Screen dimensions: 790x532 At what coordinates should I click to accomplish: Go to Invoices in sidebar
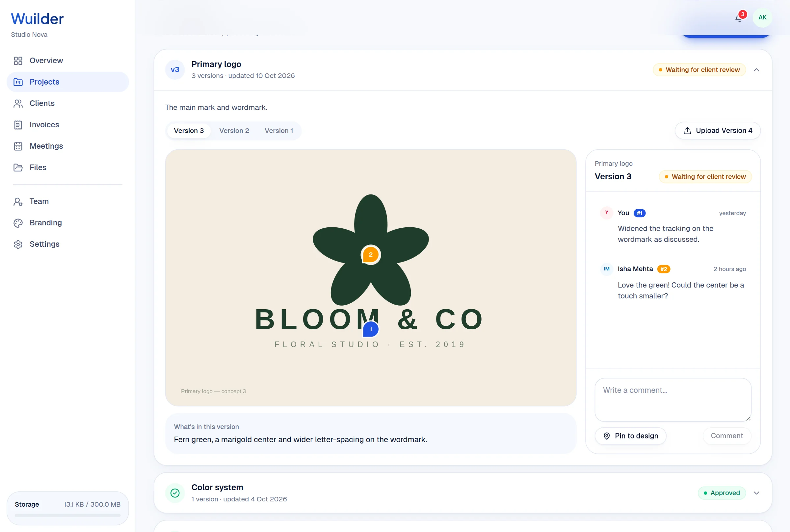click(67, 124)
